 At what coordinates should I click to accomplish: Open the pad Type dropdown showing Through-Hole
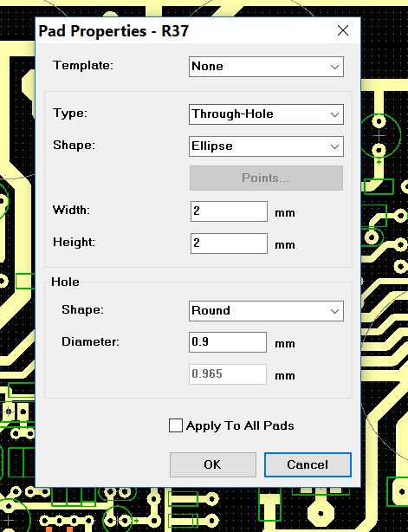coord(266,114)
